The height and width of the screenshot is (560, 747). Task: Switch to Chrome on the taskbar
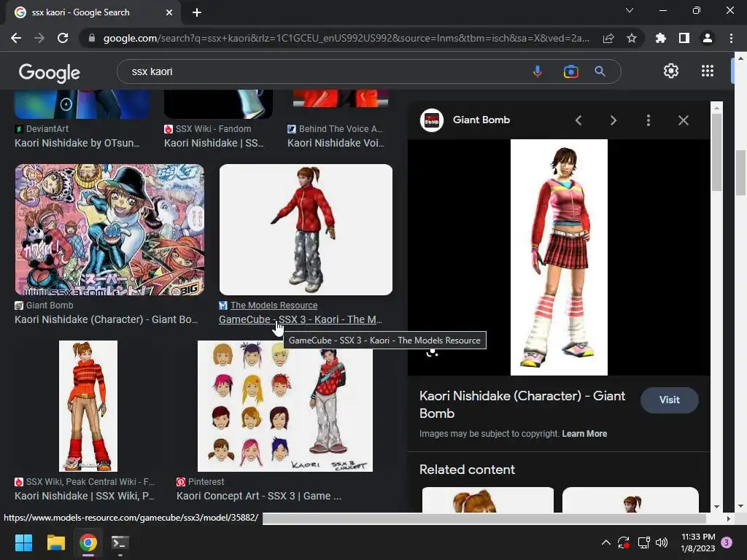pos(88,542)
